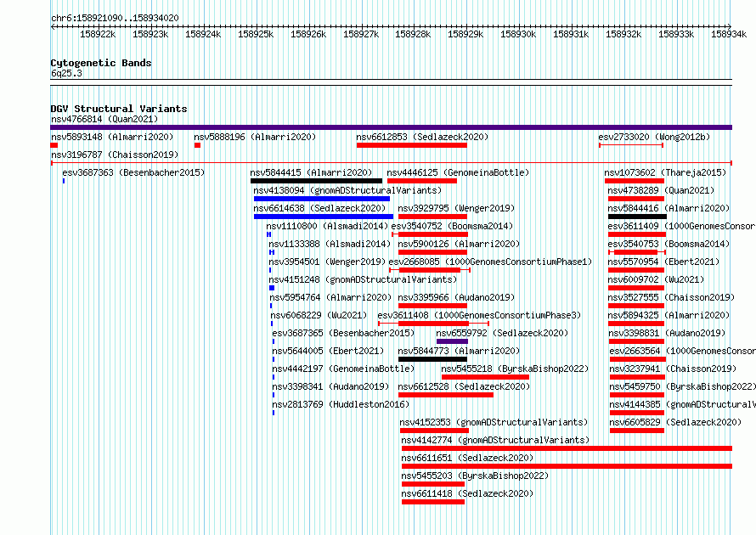Select nsv5894325 (Almarri2020) label
This screenshot has width=756, height=535.
click(669, 315)
